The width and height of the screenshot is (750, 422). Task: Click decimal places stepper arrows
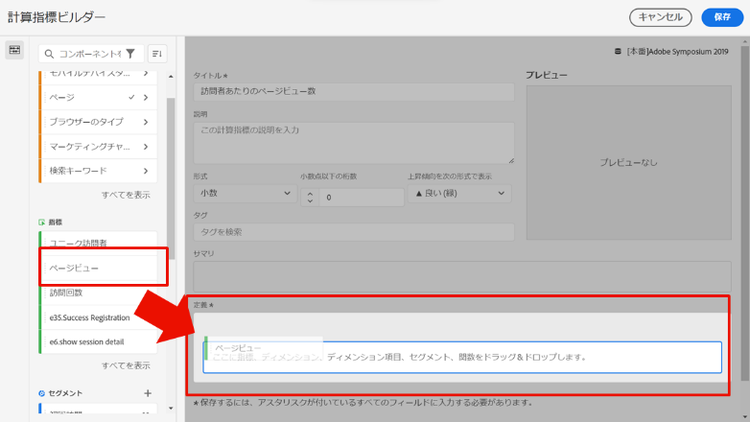tap(309, 197)
